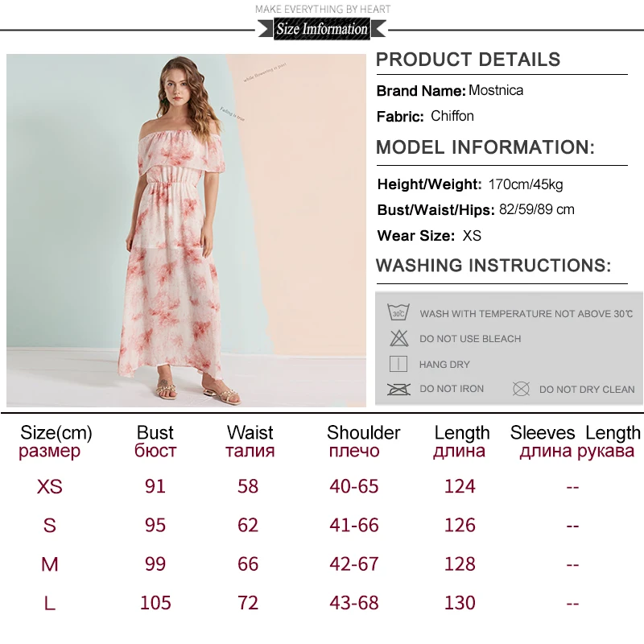Click the WASHING INSTRUCTIONS heading
Viewport: 644px width, 644px height.
[493, 266]
